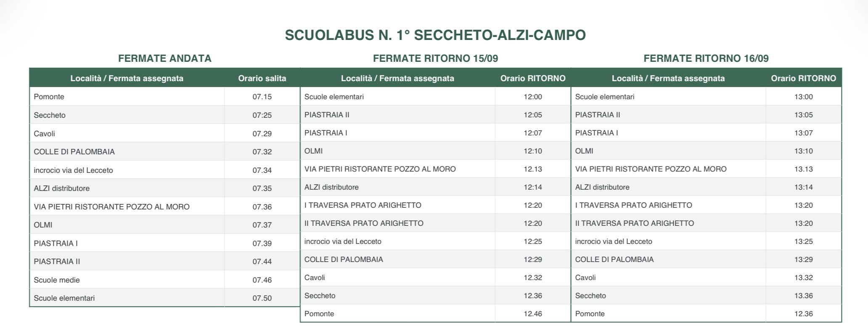
Task: Click COLLE DI PALOMBAIA in the andata table
Action: 74,151
